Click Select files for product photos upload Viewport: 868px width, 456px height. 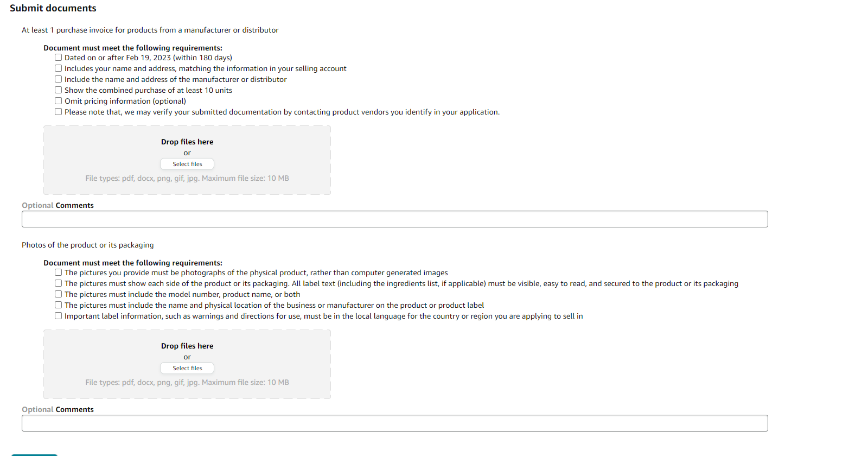(x=187, y=368)
